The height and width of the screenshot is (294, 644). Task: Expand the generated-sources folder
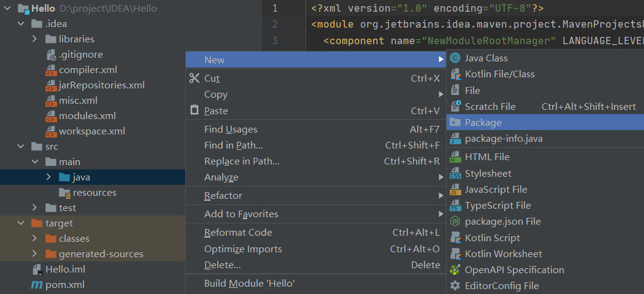pyautogui.click(x=35, y=254)
